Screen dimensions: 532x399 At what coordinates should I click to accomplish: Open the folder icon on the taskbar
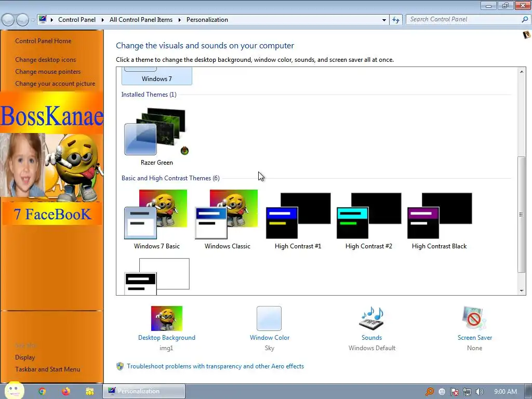(x=89, y=391)
